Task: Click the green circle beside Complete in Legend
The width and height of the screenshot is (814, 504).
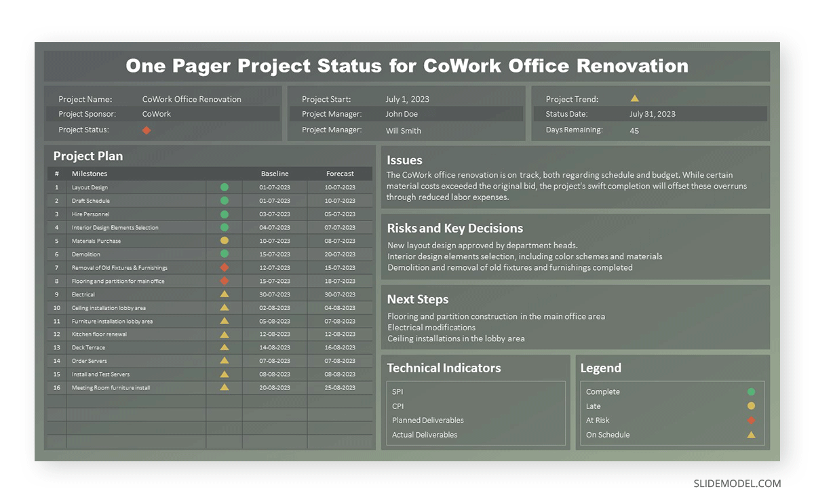Action: (x=751, y=392)
